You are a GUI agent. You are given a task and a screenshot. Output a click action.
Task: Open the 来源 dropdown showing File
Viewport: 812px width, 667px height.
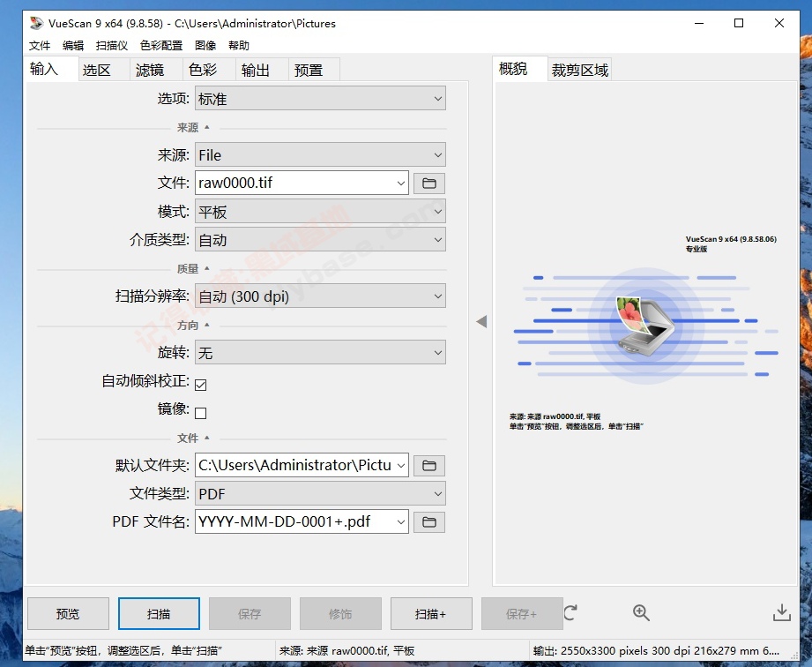point(320,155)
